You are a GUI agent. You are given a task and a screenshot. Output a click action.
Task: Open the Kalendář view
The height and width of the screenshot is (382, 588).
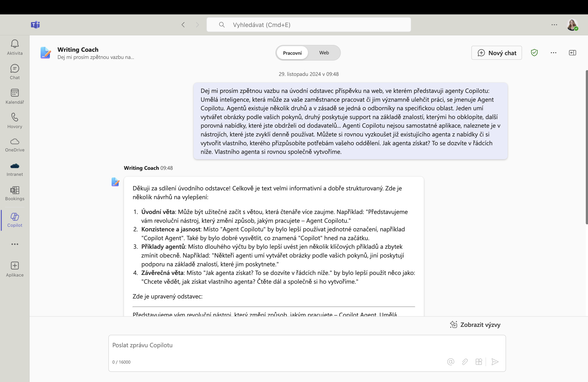(15, 96)
